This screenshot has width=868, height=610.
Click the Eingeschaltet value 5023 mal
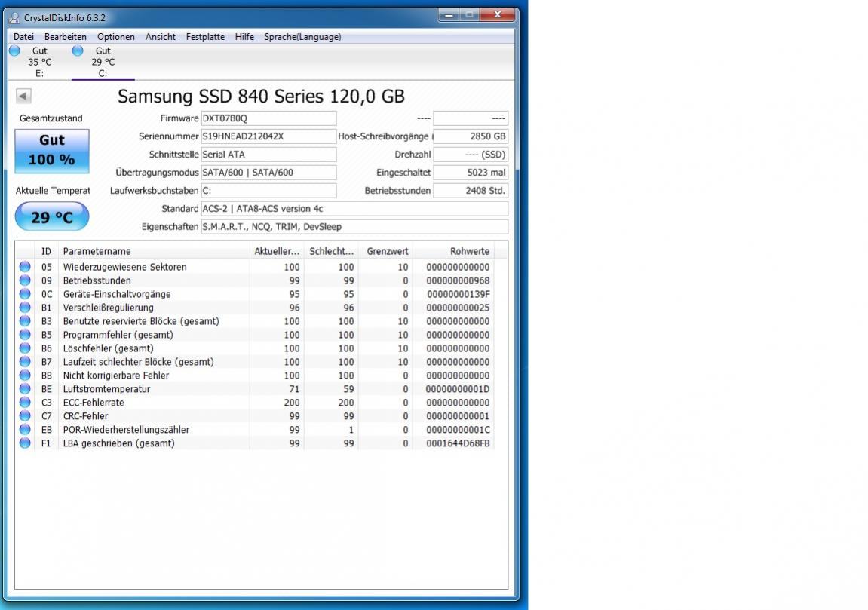pyautogui.click(x=471, y=172)
